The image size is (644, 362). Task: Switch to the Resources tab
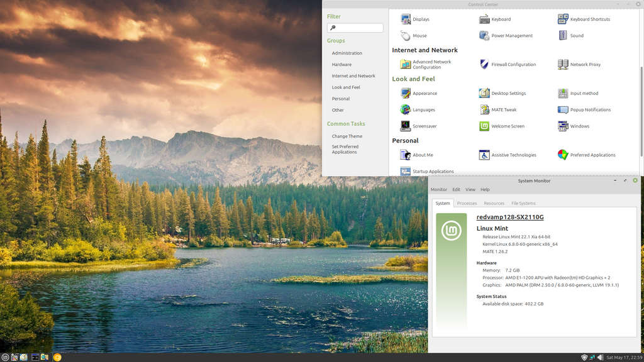(x=494, y=203)
